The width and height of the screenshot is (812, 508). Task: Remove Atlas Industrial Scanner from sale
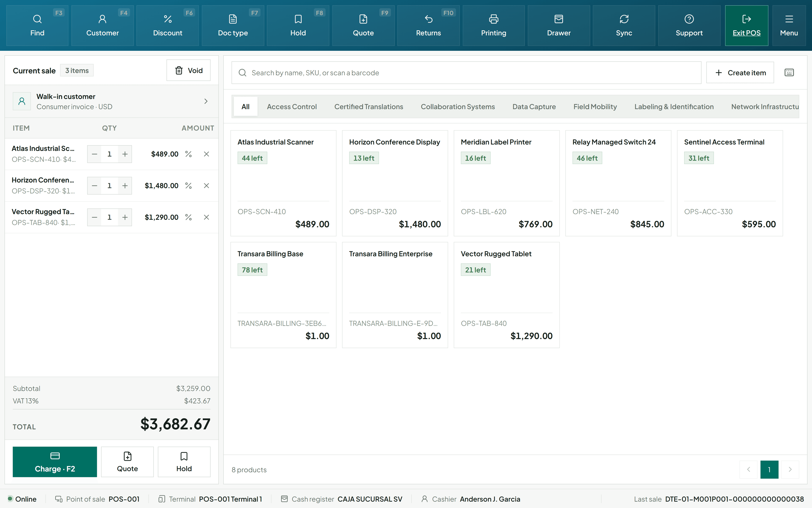206,154
